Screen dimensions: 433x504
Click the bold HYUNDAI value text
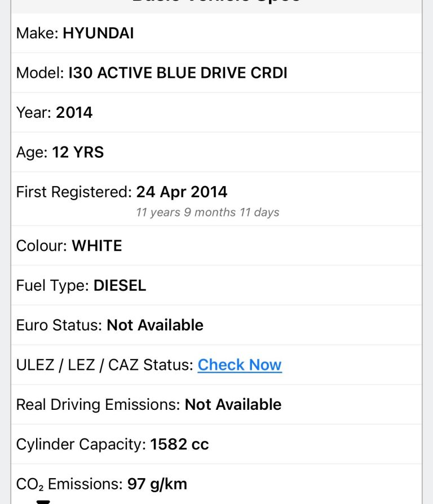click(98, 33)
